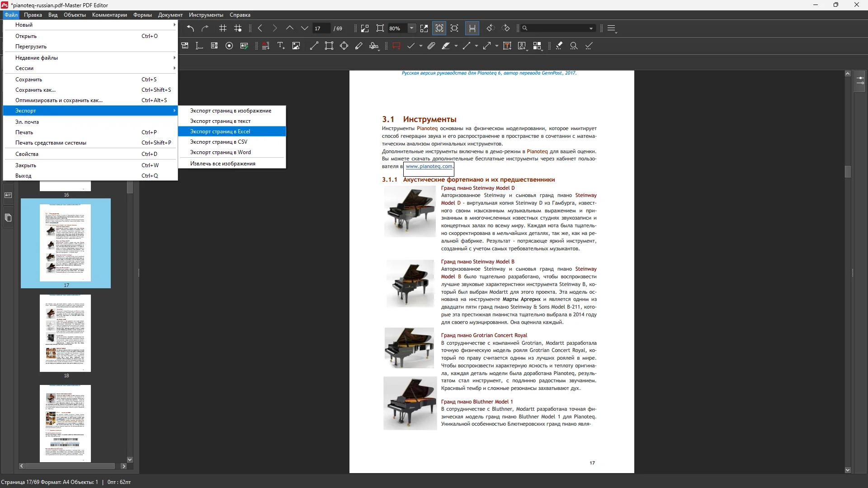Toggle the highlighted H-shaped toolbar button

click(x=472, y=28)
